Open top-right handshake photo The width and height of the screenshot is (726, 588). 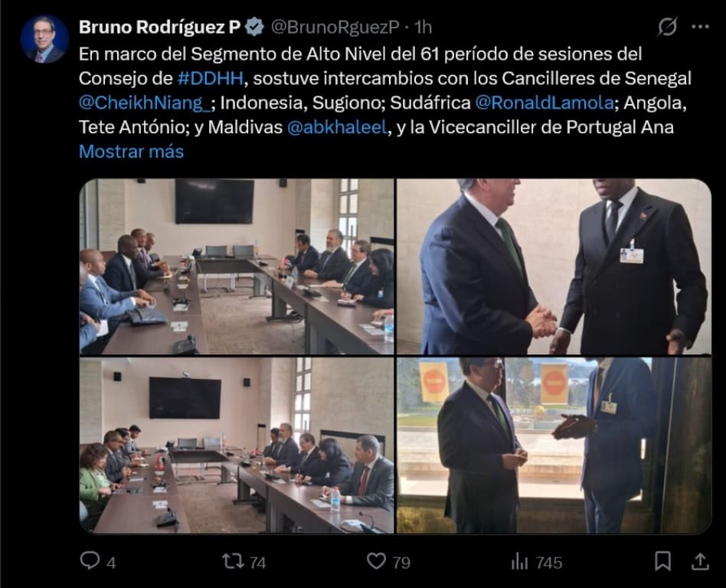[x=554, y=266]
